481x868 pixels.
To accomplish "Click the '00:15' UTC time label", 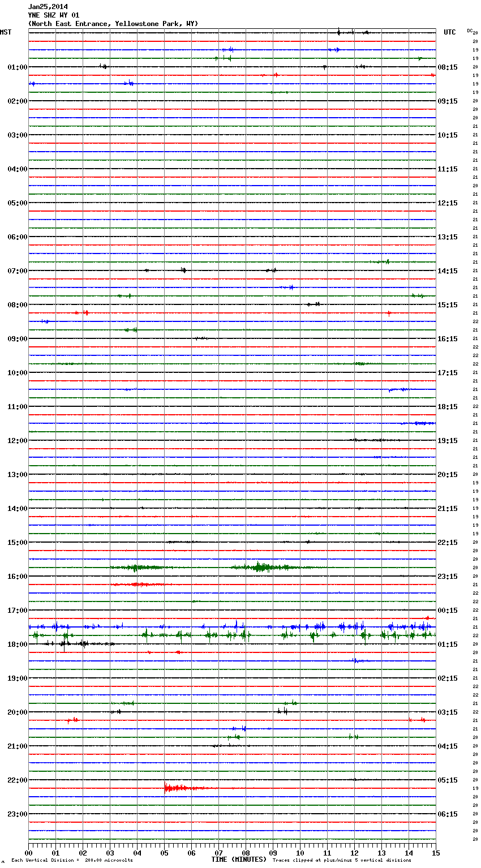I will click(448, 611).
